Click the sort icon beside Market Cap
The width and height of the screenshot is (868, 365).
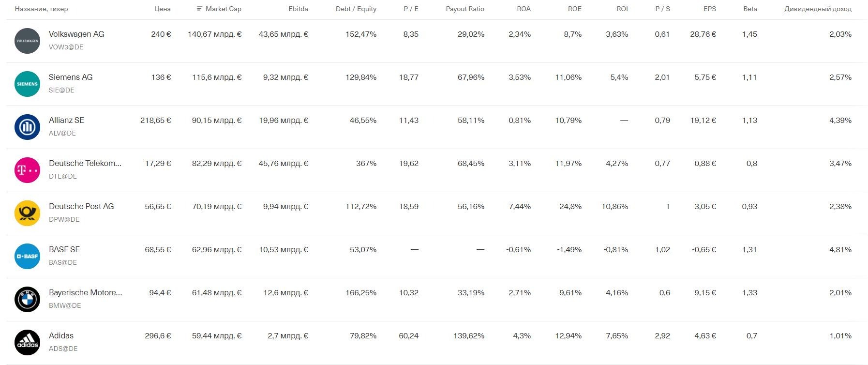200,9
